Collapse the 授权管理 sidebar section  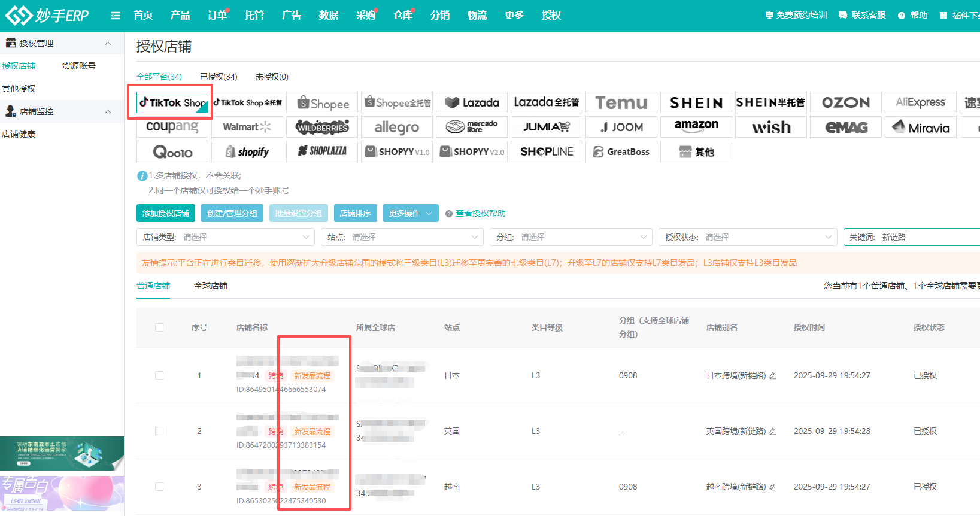[x=108, y=43]
